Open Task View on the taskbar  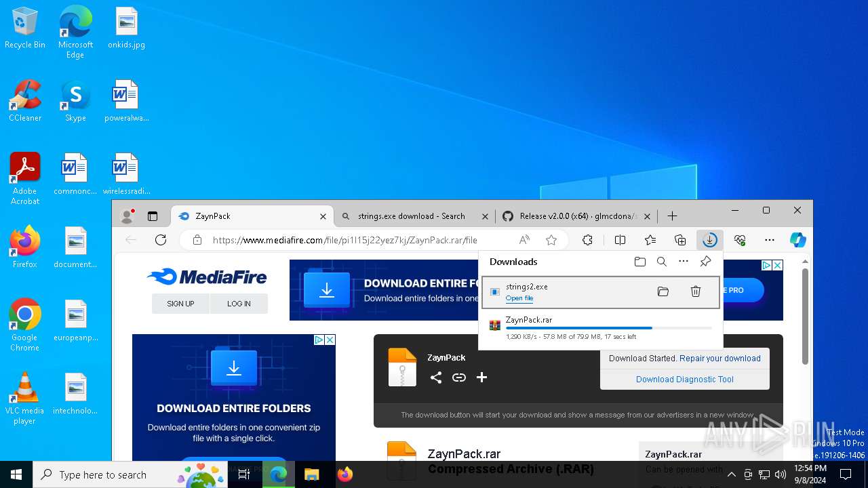[x=244, y=474]
